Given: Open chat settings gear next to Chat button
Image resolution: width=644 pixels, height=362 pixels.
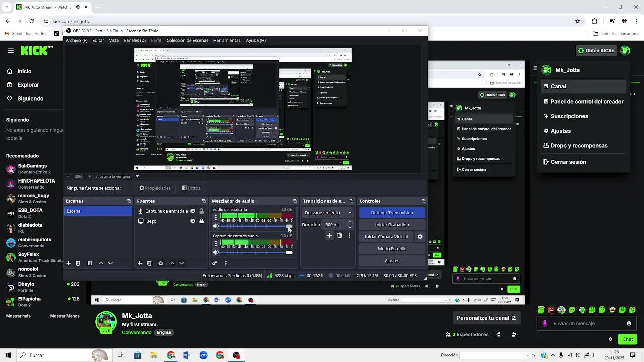Looking at the screenshot, I should coord(610,339).
